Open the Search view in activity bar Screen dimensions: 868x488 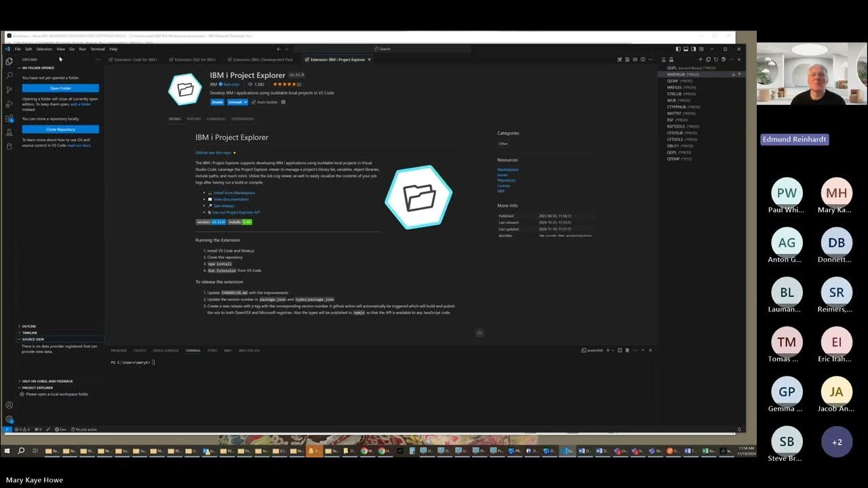coord(9,75)
